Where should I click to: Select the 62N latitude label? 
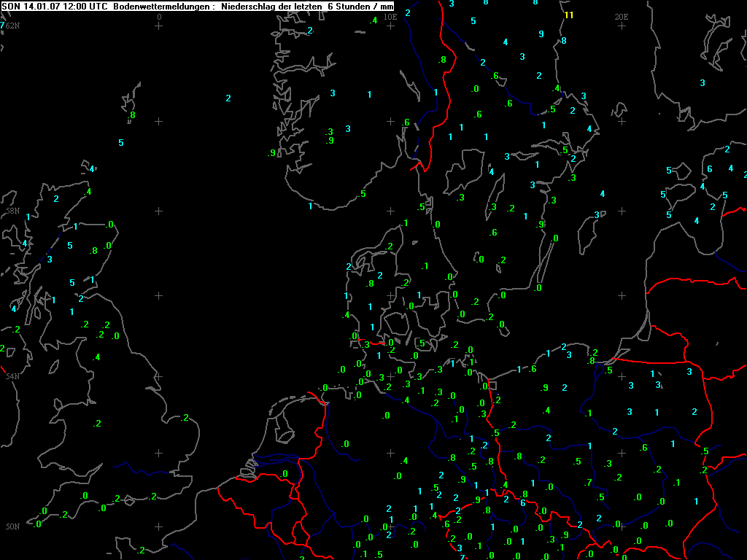click(13, 26)
